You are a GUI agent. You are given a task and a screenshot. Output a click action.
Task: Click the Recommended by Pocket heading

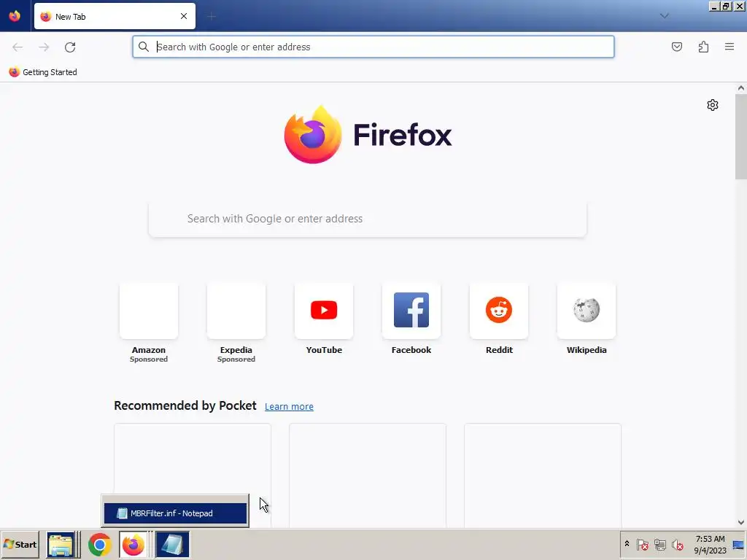pyautogui.click(x=185, y=405)
